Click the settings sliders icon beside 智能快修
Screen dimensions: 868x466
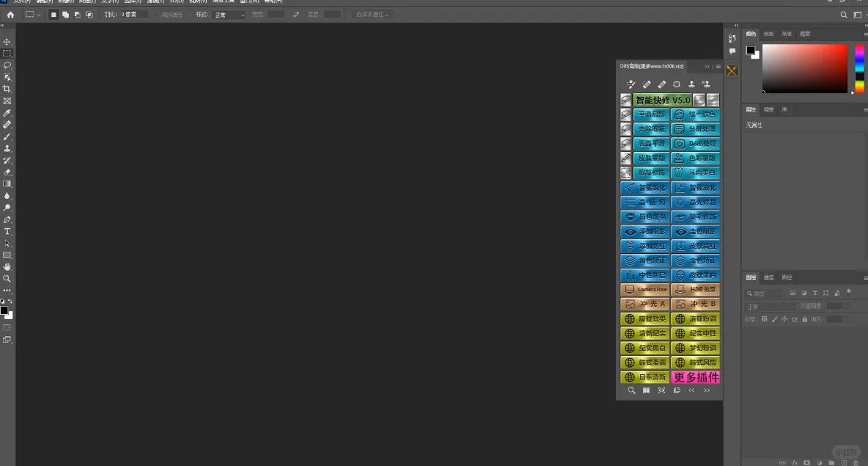pyautogui.click(x=713, y=100)
